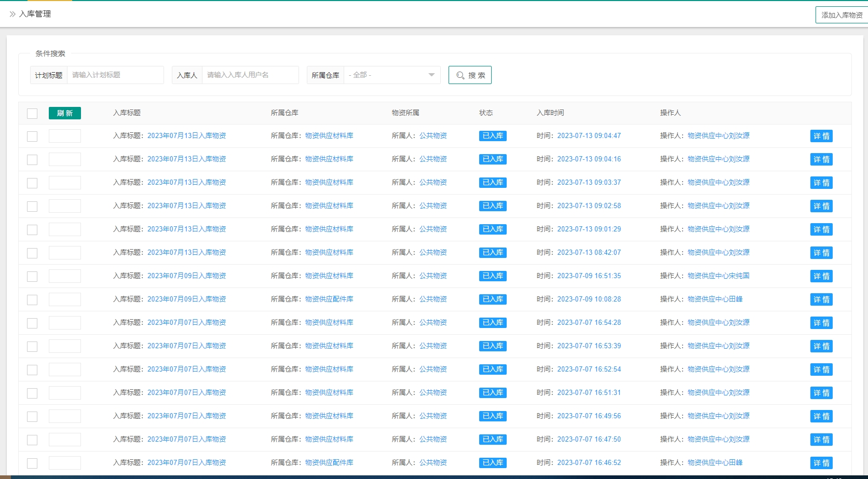Click time 2023-07-07 16:52:54
Image resolution: width=868 pixels, height=479 pixels.
click(589, 369)
